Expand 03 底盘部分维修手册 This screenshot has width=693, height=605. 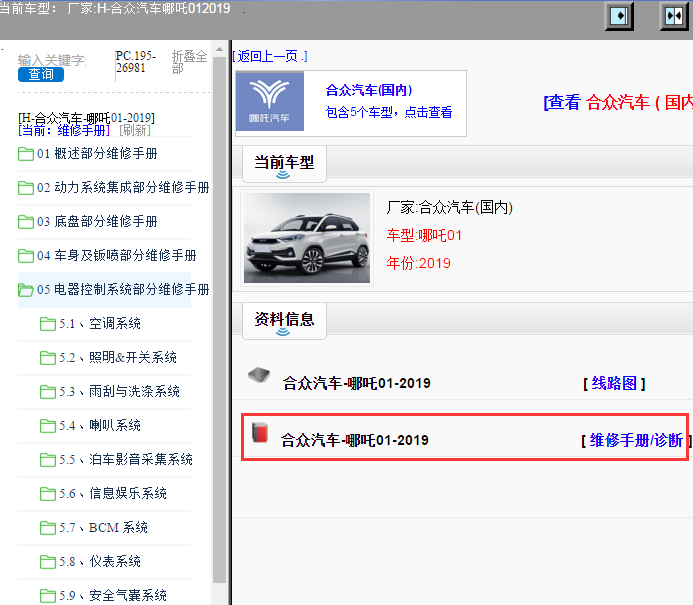[x=97, y=222]
